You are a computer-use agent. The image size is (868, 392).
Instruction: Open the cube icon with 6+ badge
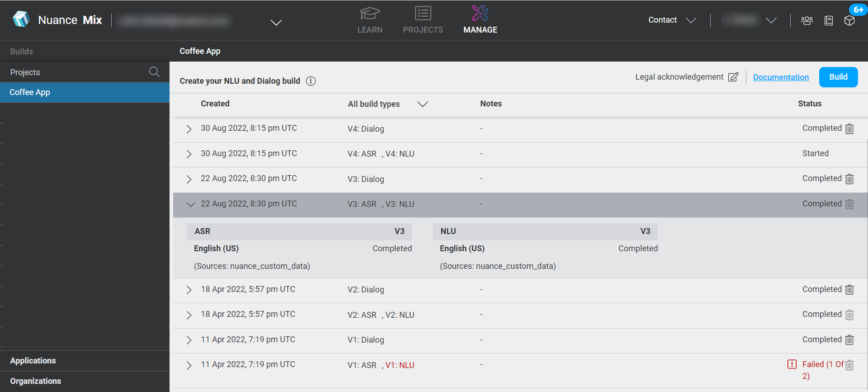849,20
